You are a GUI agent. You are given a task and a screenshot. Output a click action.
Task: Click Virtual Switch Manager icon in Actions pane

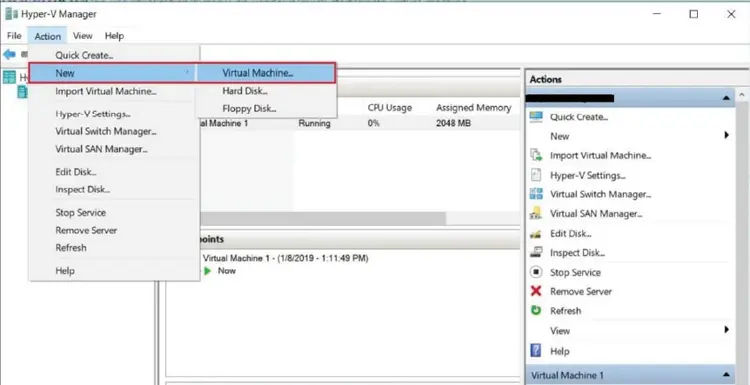[536, 194]
